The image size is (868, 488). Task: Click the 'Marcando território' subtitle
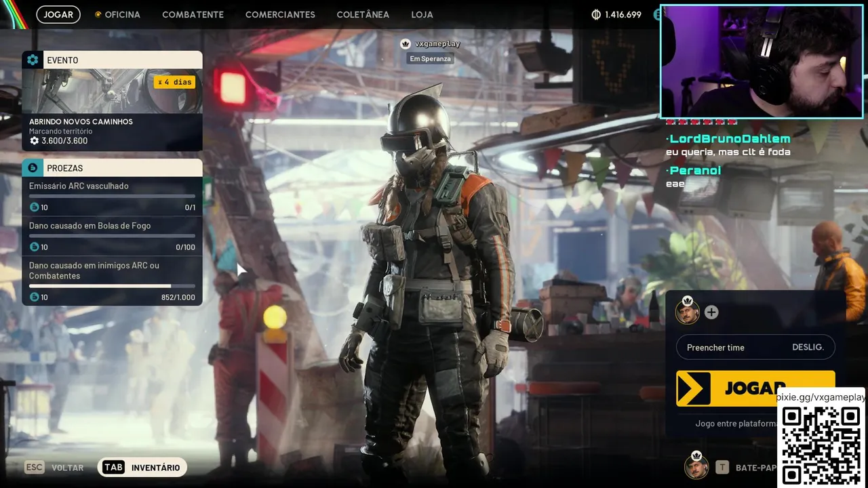(x=61, y=131)
